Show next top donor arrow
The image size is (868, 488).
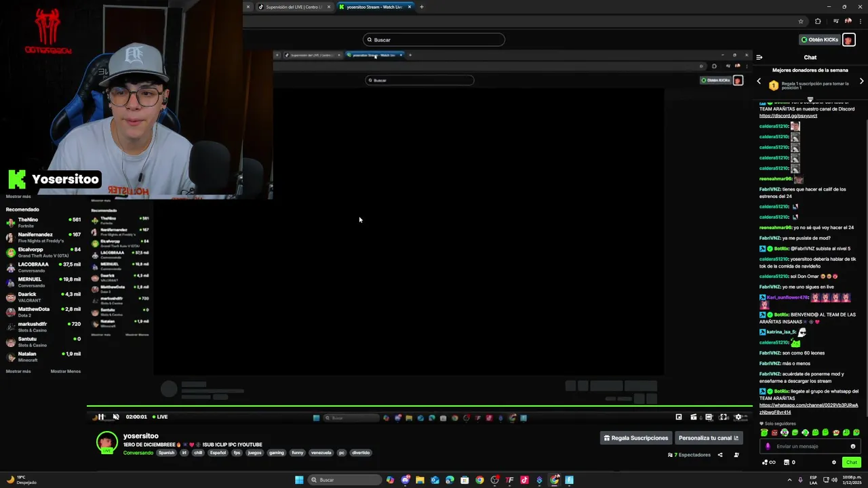click(x=862, y=81)
